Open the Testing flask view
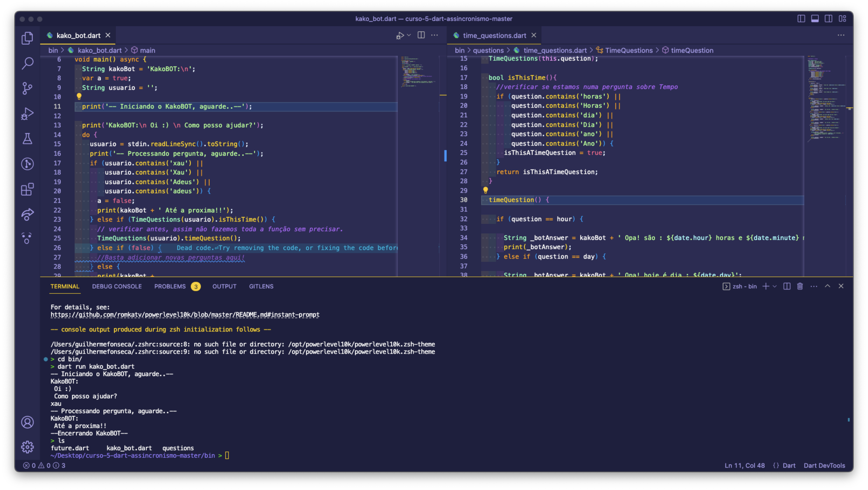 click(x=27, y=139)
